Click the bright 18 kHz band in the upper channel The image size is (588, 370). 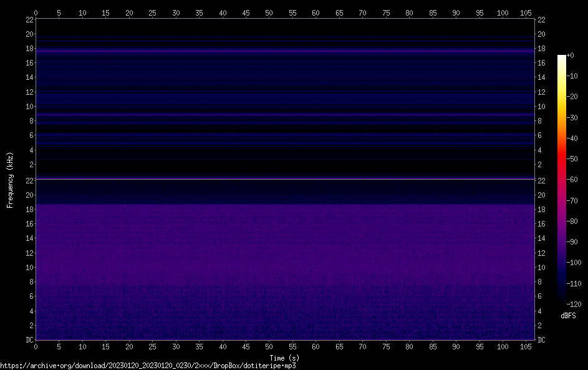[285, 50]
